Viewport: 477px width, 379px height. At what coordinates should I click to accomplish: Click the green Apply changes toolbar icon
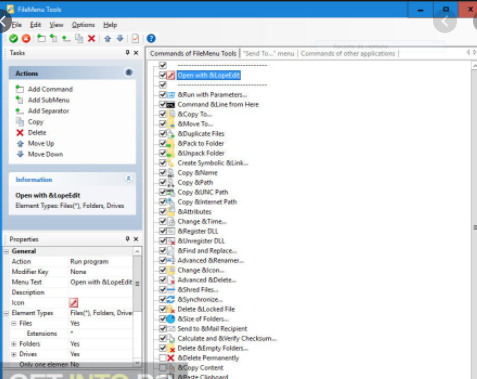[14, 39]
